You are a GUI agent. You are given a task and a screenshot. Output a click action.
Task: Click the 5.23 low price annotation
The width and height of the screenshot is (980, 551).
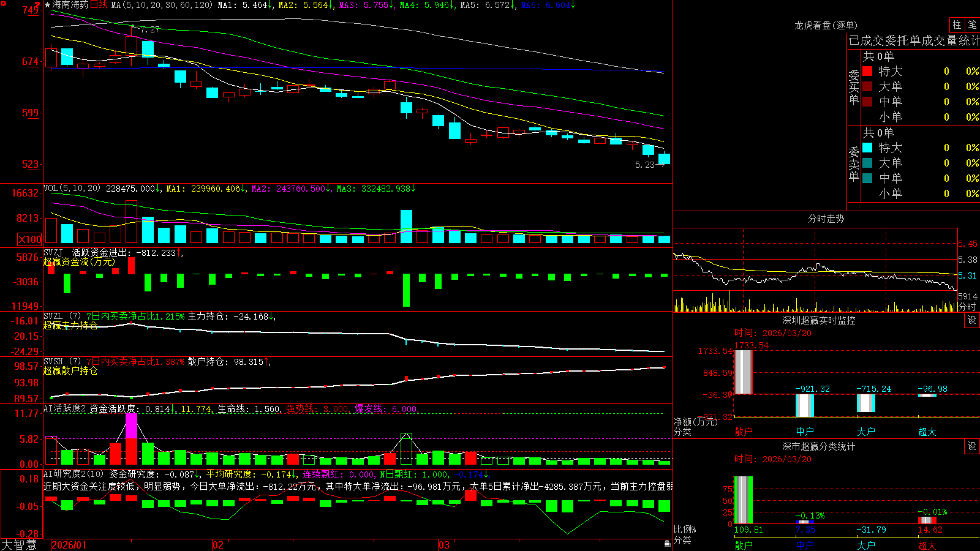click(644, 165)
